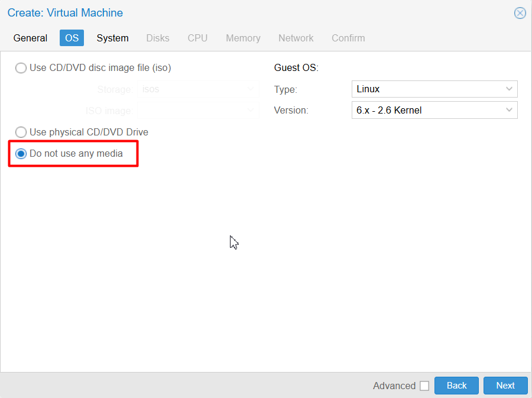Click the Back button
Viewport: 532px width, 398px height.
(456, 386)
